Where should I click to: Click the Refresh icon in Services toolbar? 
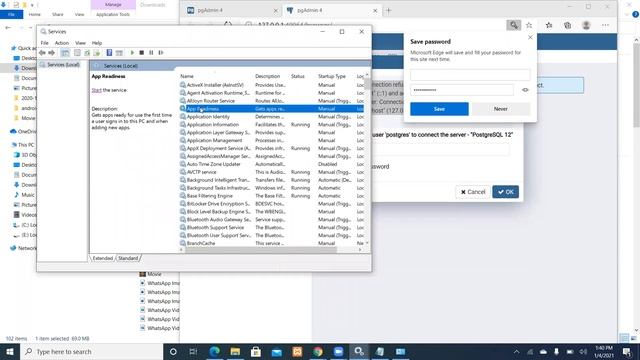coord(87,53)
